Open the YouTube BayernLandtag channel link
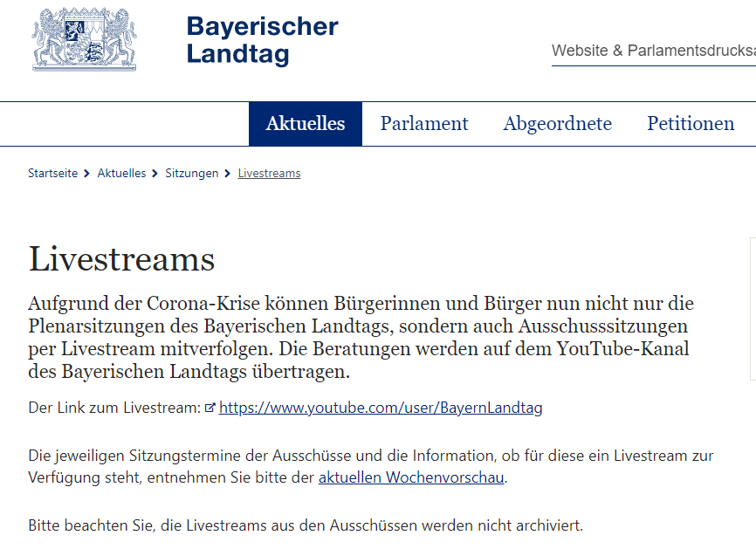 (x=381, y=408)
